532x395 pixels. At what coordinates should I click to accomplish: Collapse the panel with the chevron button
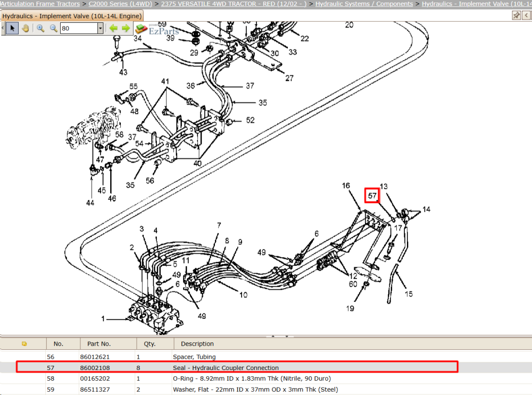526,15
